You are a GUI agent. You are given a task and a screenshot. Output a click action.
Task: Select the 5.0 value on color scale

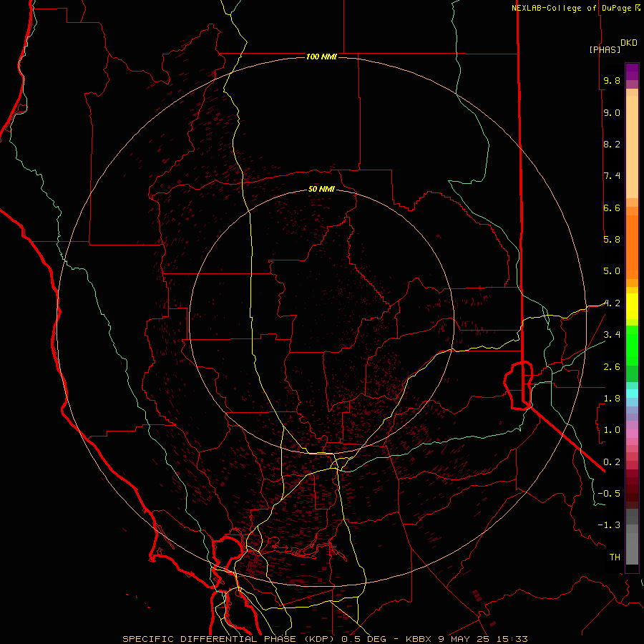(x=612, y=271)
